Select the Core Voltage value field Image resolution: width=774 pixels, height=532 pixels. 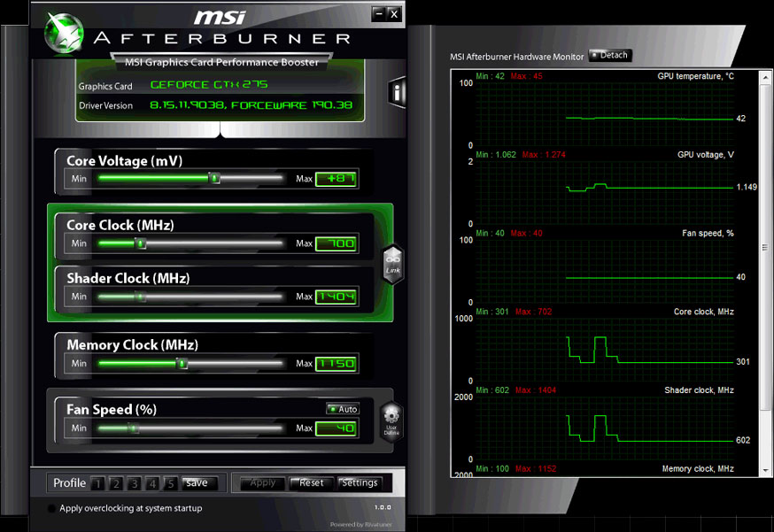tap(336, 179)
